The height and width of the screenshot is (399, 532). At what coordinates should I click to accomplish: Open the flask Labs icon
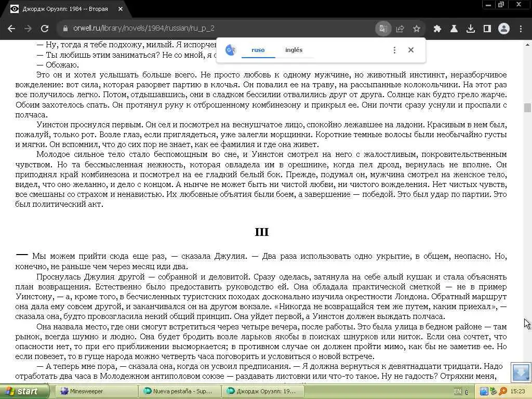point(454,29)
